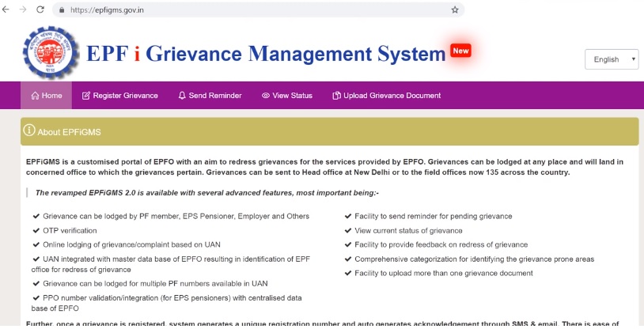This screenshot has width=644, height=329.
Task: Click 'Facility to send reminder for pending grievance'
Action: (x=434, y=216)
